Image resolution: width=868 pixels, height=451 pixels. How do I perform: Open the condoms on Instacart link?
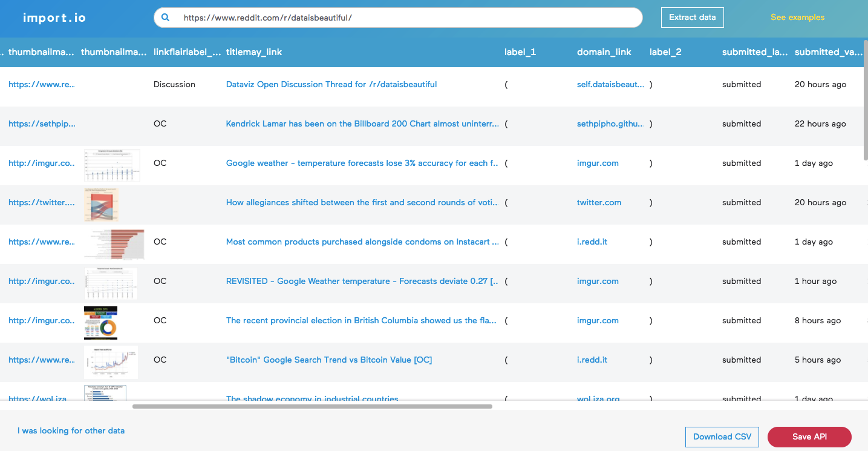point(362,242)
